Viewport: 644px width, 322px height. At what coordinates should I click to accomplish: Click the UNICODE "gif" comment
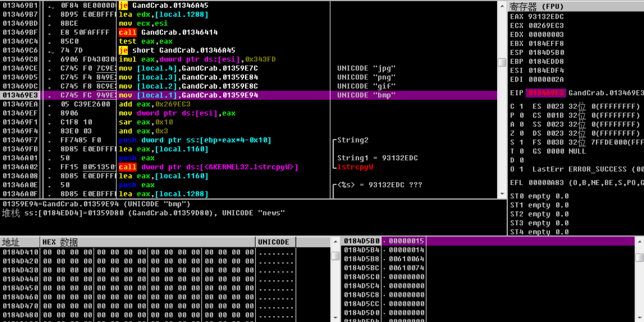click(366, 86)
